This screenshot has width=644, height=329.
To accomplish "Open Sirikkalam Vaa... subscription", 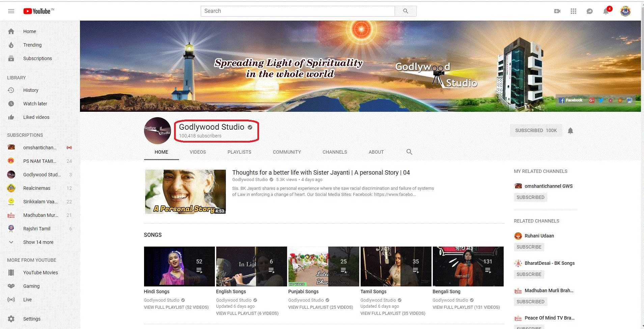I will 40,202.
